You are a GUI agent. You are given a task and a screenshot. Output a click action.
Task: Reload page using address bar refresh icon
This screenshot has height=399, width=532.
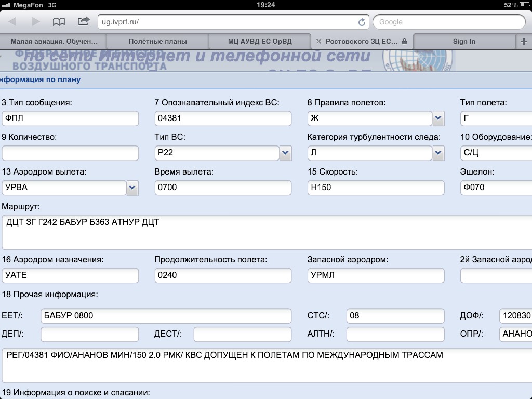click(362, 22)
